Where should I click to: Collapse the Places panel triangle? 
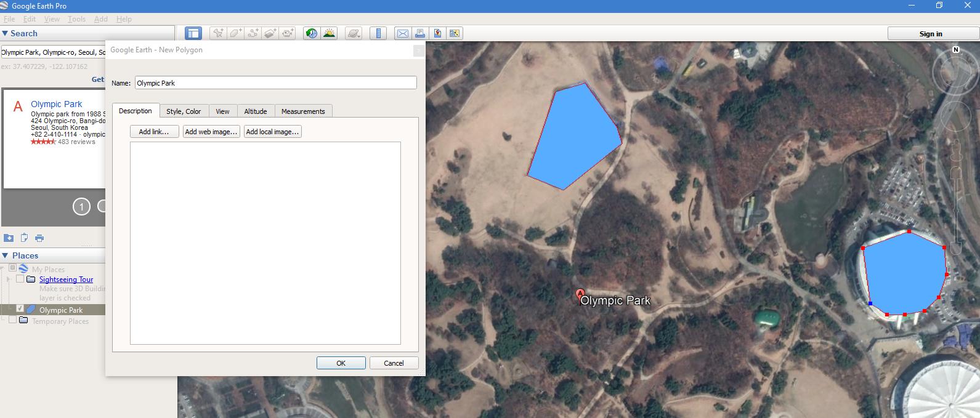point(5,255)
